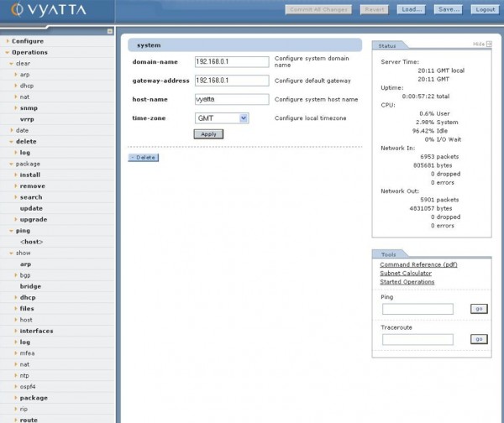The image size is (504, 423).
Task: Click the domain-name input field
Action: [x=232, y=61]
